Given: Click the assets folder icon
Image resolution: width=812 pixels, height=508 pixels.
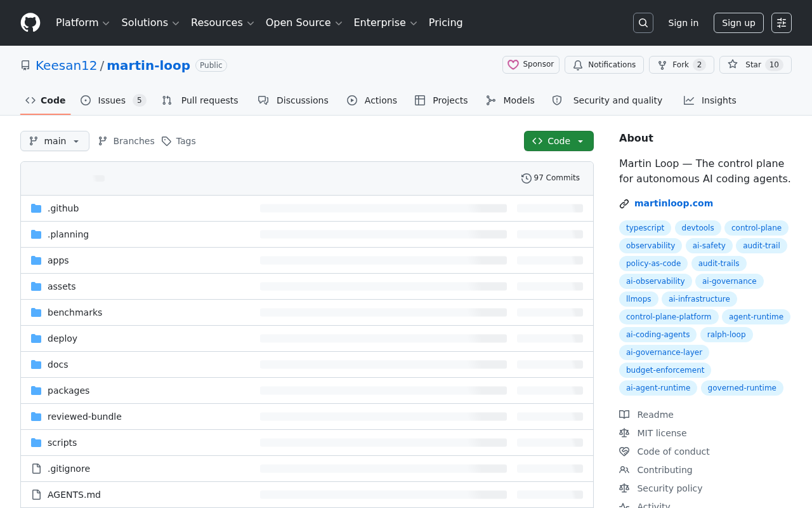Looking at the screenshot, I should point(36,286).
